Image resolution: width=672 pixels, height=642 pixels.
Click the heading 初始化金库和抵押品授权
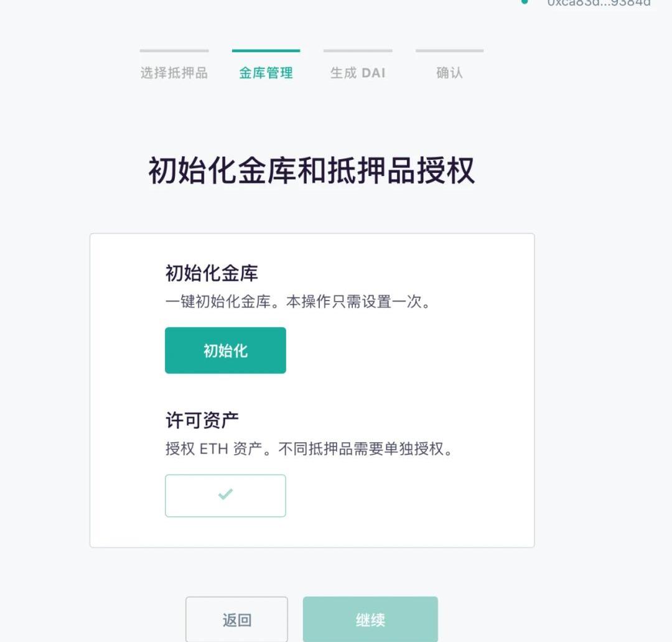pyautogui.click(x=312, y=170)
